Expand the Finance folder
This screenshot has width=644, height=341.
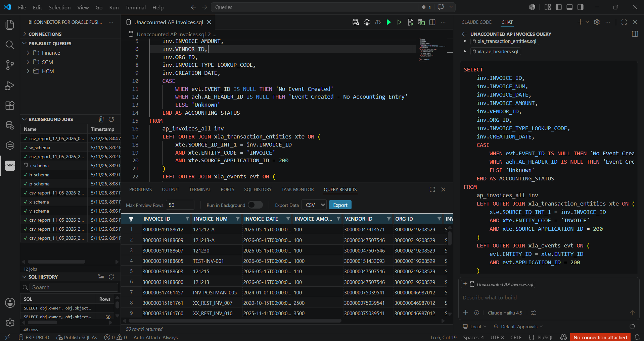pyautogui.click(x=51, y=53)
